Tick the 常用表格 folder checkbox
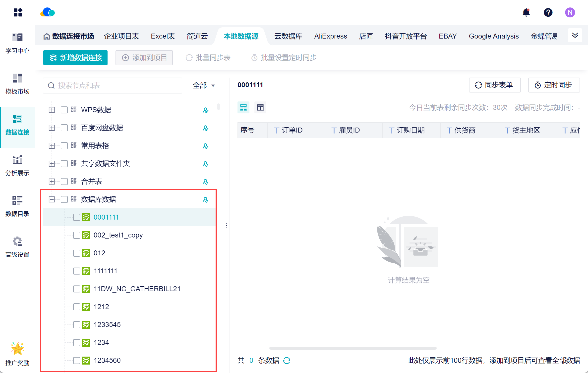The width and height of the screenshot is (588, 373). point(64,146)
